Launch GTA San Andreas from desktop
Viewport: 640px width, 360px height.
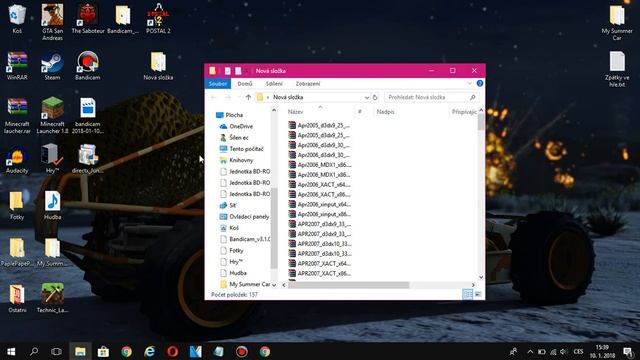(52, 21)
